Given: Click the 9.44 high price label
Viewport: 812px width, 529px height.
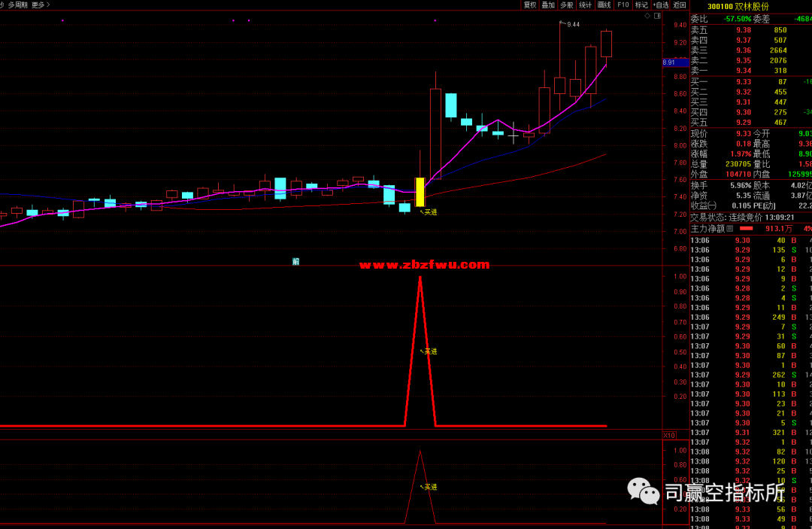Looking at the screenshot, I should coord(573,25).
